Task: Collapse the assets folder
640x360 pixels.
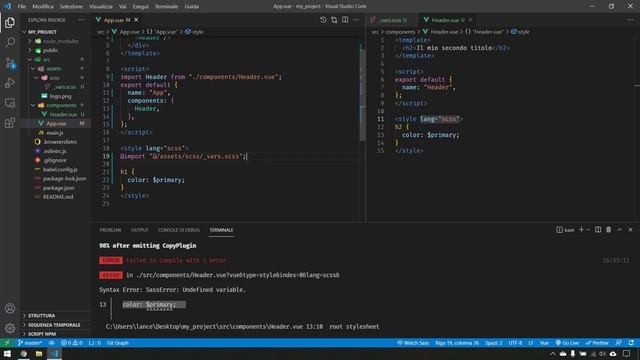Action: pos(33,69)
